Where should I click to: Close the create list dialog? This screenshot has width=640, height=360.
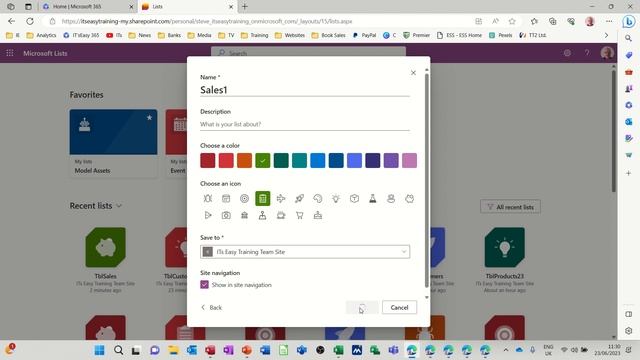click(413, 73)
